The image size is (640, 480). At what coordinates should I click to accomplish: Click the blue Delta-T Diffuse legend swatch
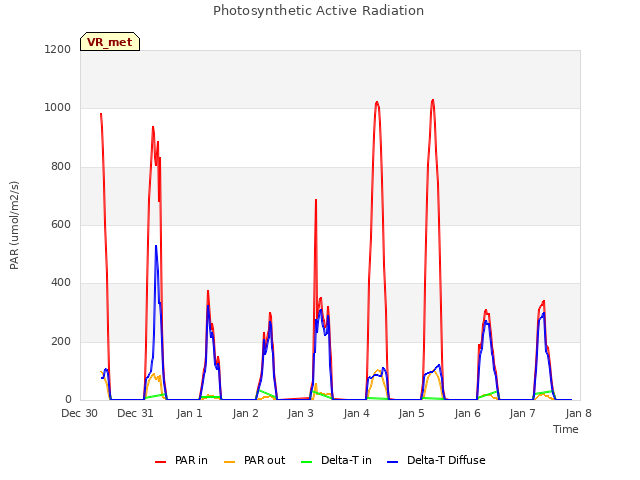[392, 462]
